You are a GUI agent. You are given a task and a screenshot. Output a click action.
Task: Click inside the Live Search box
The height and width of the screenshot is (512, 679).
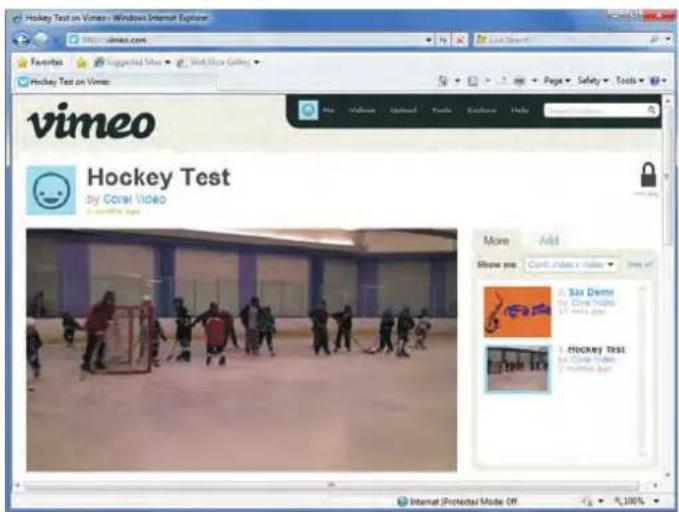(x=562, y=40)
